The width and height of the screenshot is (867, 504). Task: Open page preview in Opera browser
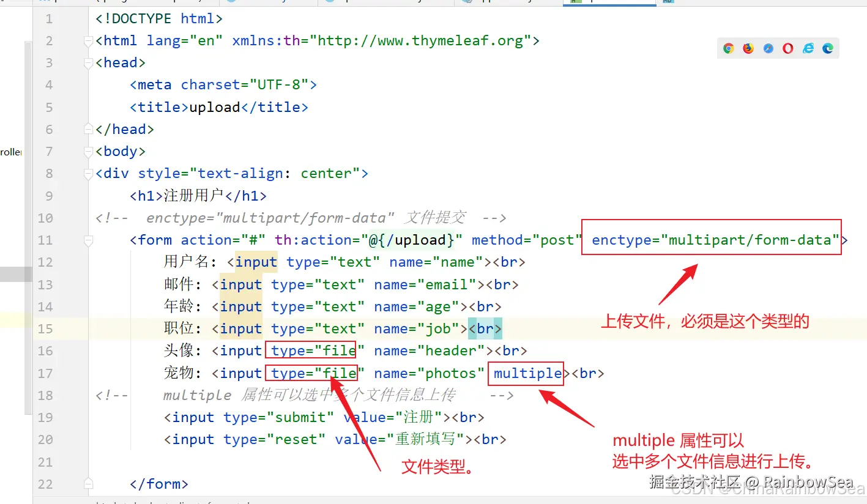[788, 48]
